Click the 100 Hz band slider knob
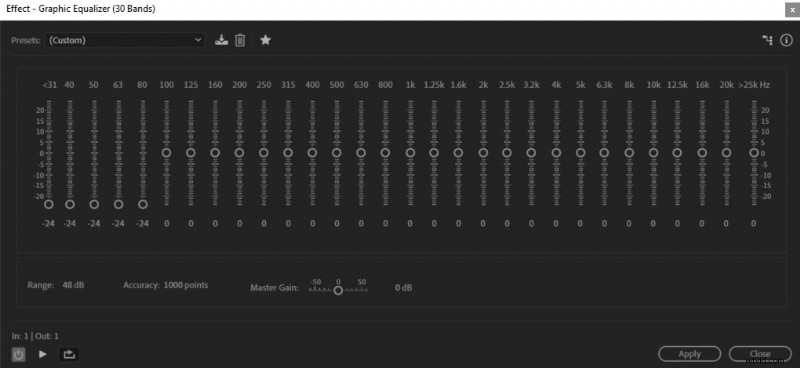 click(x=166, y=152)
